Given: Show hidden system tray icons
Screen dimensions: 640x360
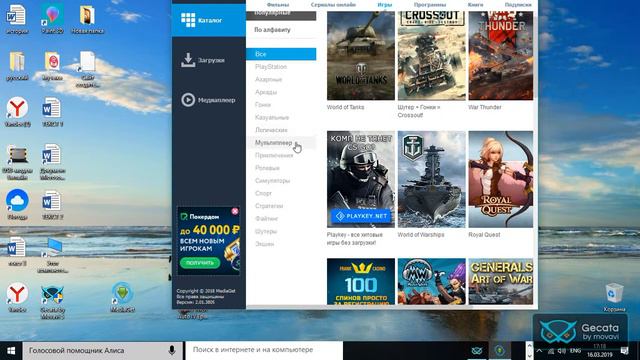Looking at the screenshot, I should click(540, 351).
